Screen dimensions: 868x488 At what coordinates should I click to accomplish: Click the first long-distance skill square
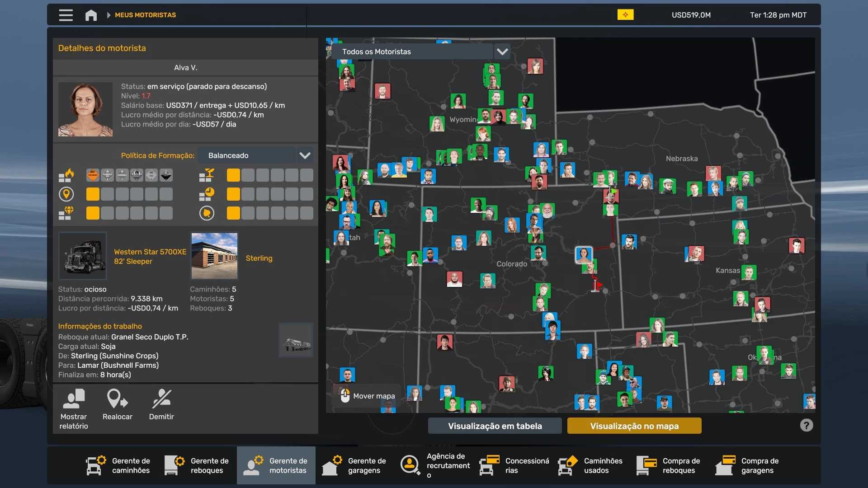(x=93, y=194)
